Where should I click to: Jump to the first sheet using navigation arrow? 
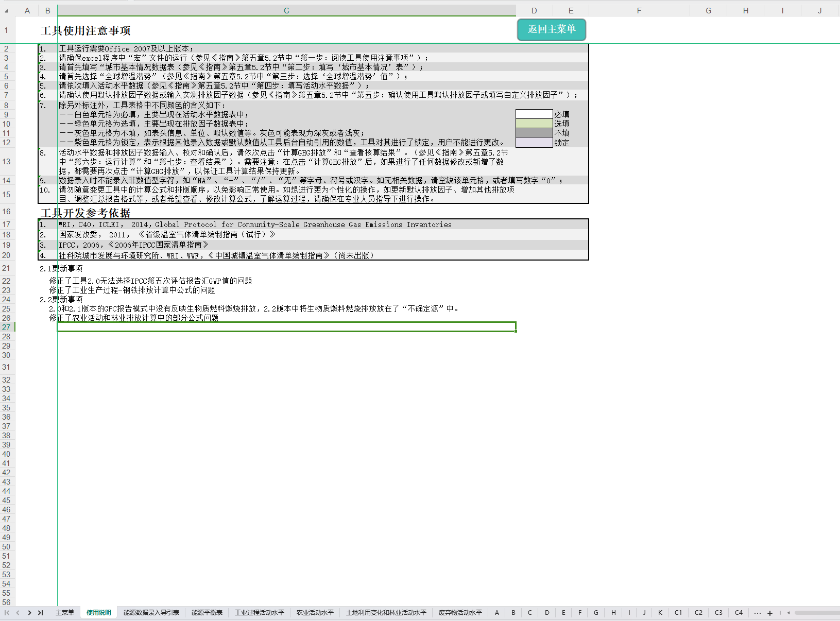point(7,613)
